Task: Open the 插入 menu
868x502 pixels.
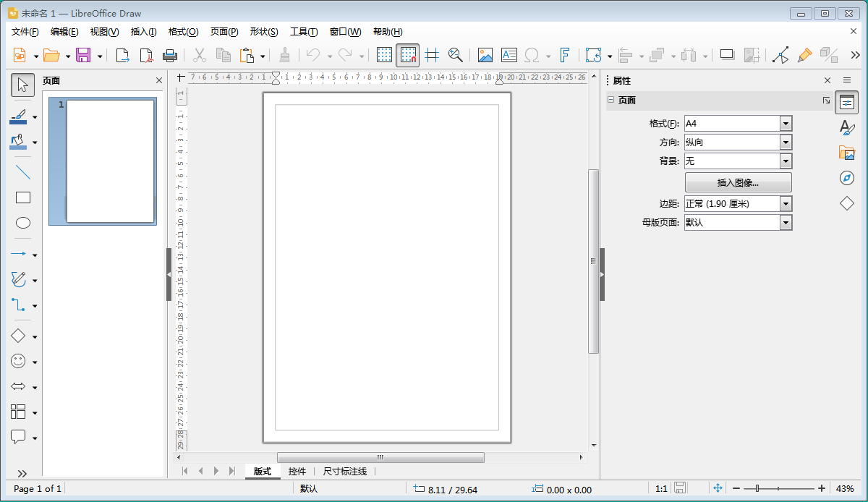Action: click(143, 32)
